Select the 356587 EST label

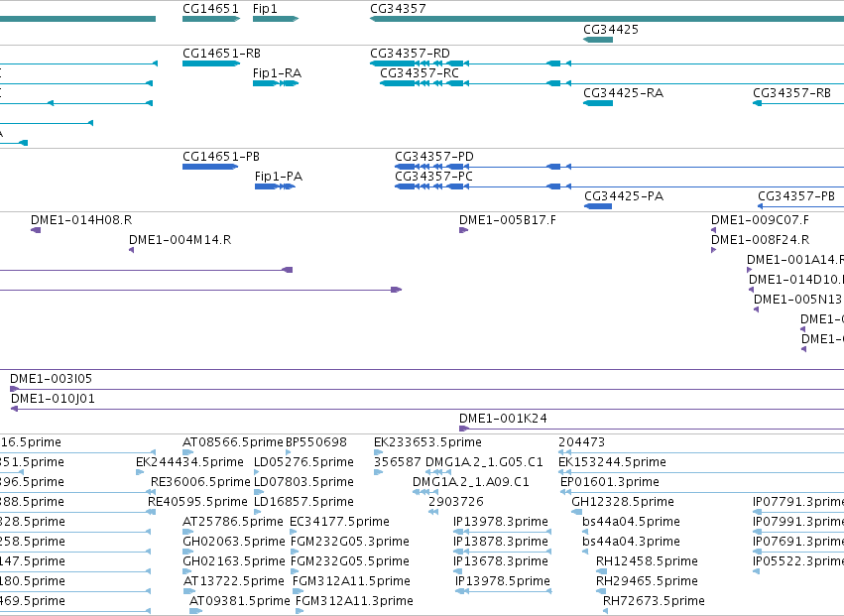398,462
